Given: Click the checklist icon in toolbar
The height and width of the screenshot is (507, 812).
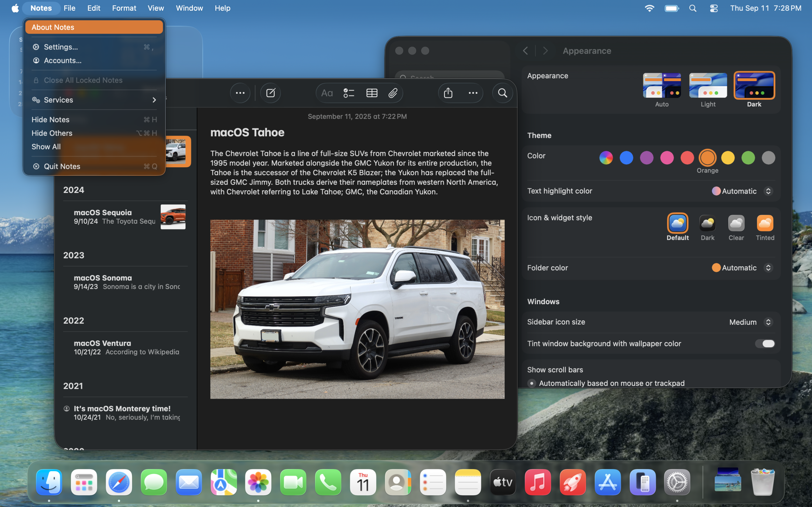Looking at the screenshot, I should click(349, 93).
